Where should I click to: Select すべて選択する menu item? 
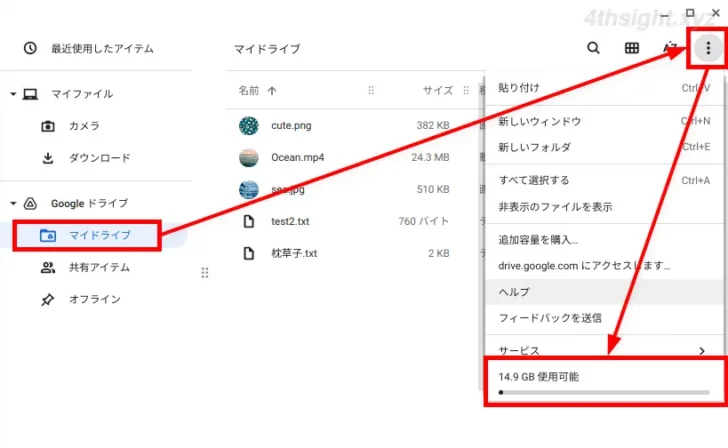[603, 181]
